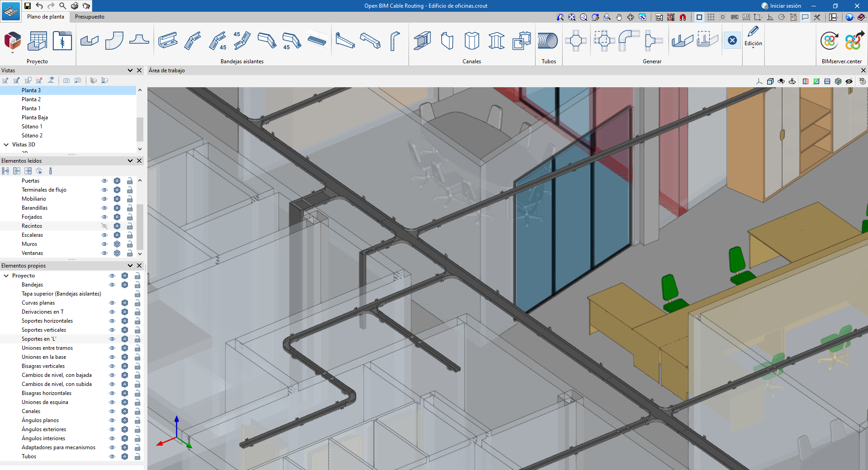
Task: Click the lock icon for Tubos row
Action: 137,456
